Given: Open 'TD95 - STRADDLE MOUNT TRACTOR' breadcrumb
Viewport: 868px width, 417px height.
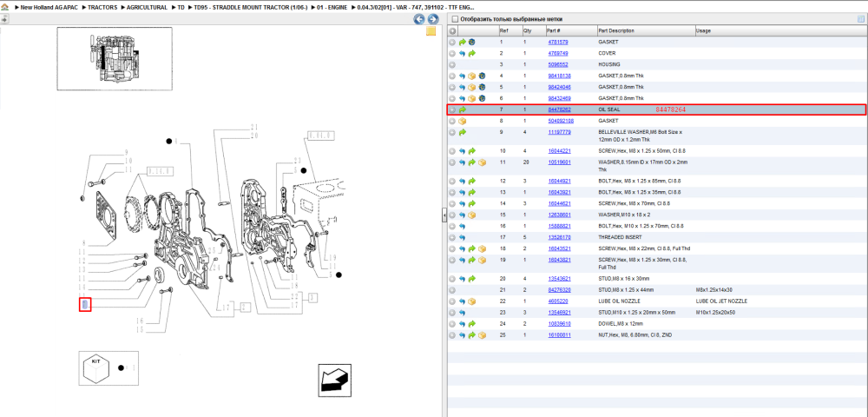Looking at the screenshot, I should click(250, 8).
